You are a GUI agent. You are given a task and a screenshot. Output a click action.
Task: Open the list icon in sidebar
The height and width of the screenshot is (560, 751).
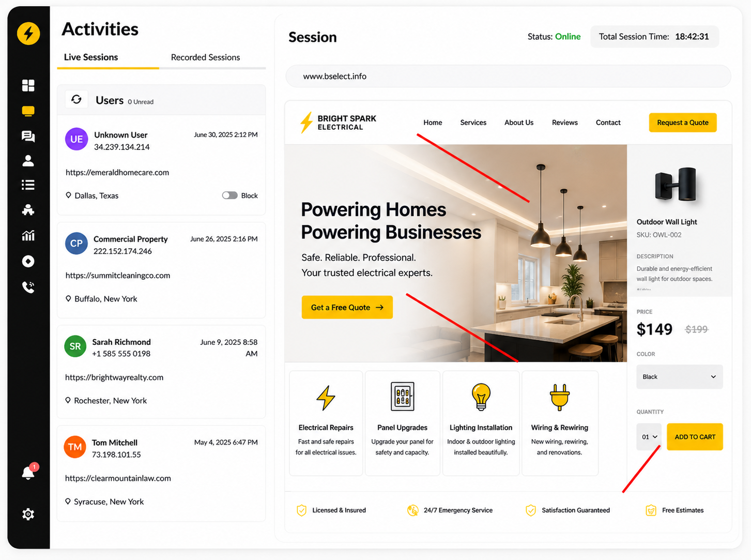coord(28,185)
